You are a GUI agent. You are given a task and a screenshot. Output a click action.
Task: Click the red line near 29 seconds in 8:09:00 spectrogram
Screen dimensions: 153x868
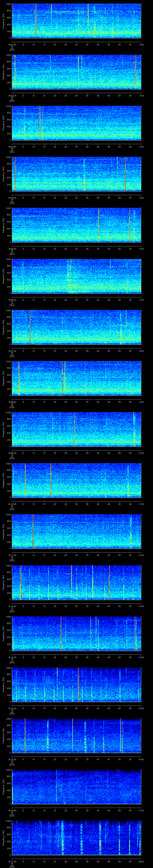(74, 429)
